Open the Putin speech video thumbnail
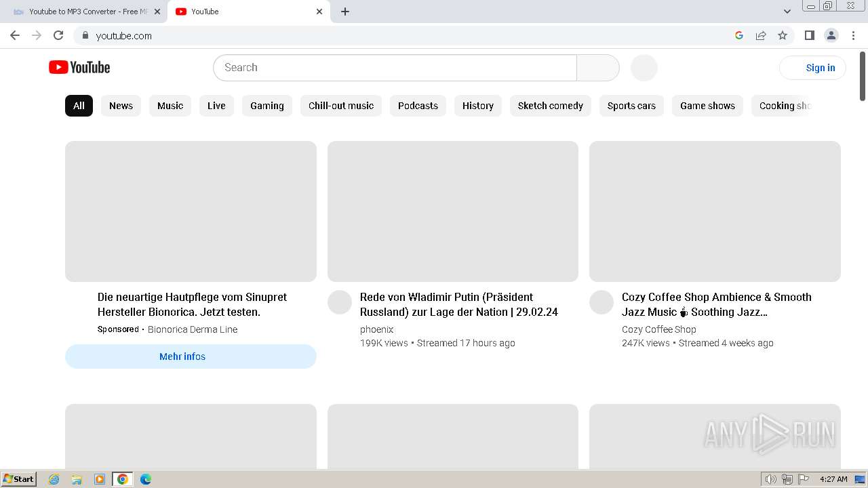Viewport: 868px width, 488px height. 453,211
